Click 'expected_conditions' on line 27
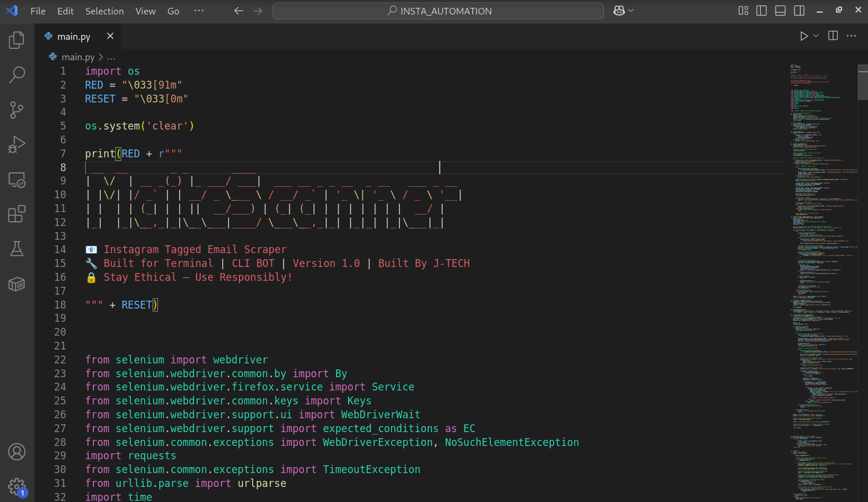 coord(381,428)
